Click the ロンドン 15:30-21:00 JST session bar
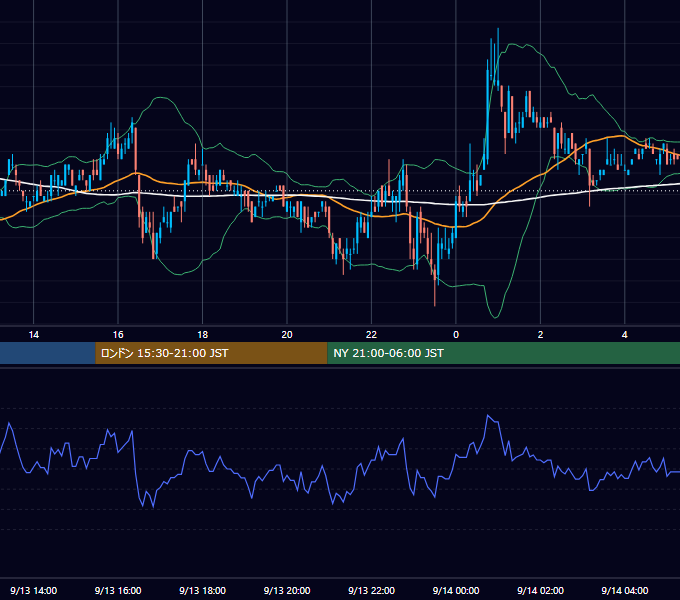 coord(211,353)
